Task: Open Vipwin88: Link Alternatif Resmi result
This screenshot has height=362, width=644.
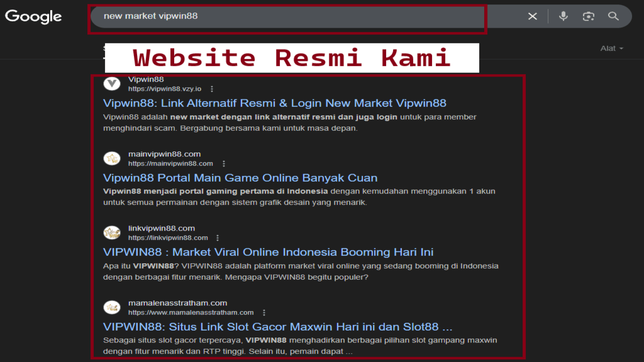Action: tap(274, 103)
